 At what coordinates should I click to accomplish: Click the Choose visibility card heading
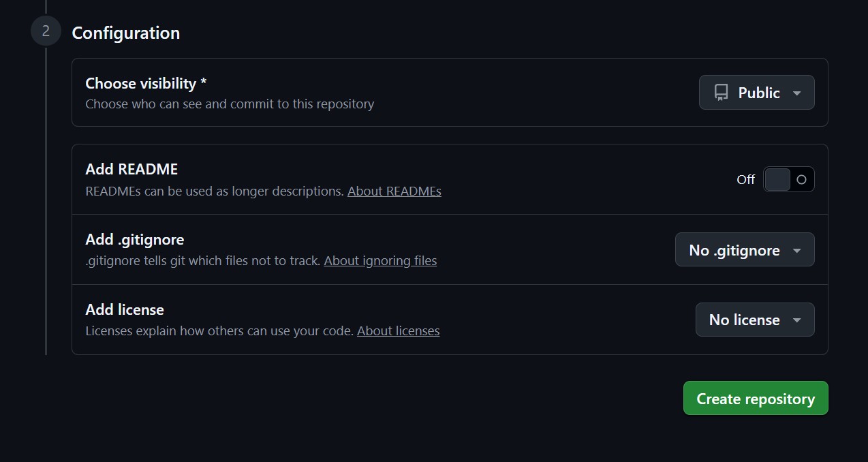[x=145, y=83]
